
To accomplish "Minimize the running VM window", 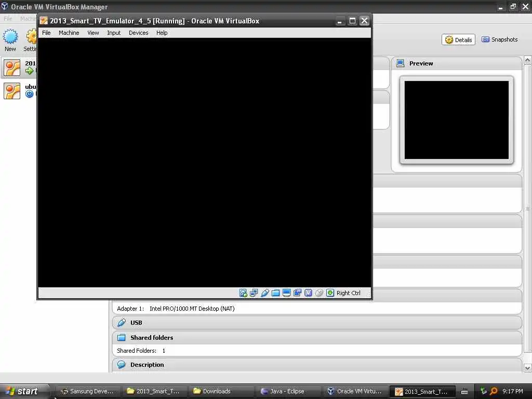I will (340, 21).
